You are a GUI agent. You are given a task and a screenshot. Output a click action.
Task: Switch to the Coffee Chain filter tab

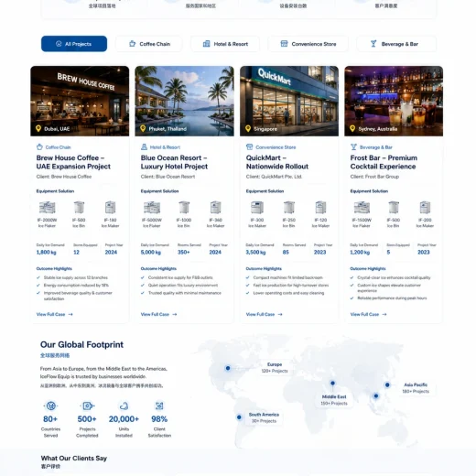click(x=149, y=44)
